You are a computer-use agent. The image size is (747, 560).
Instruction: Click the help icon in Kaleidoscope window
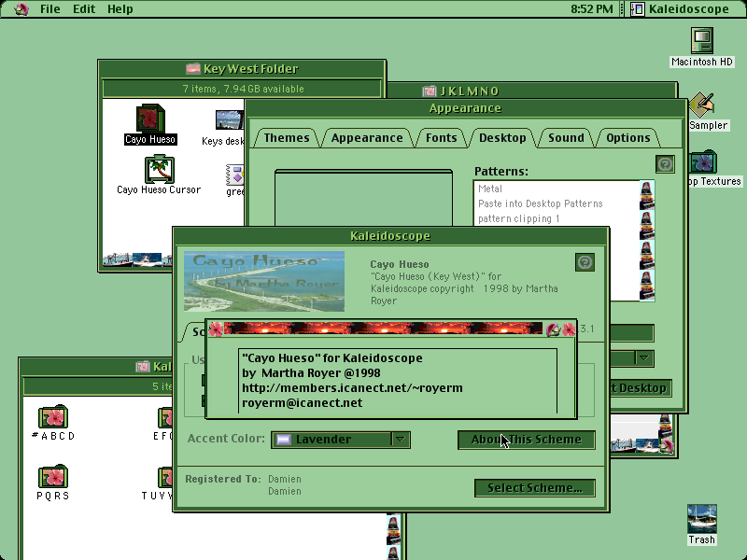pos(585,262)
